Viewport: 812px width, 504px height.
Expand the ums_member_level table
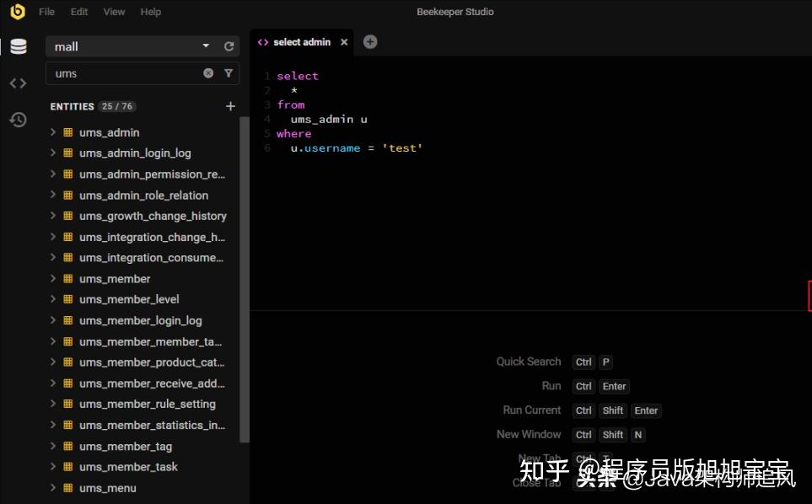click(x=53, y=299)
